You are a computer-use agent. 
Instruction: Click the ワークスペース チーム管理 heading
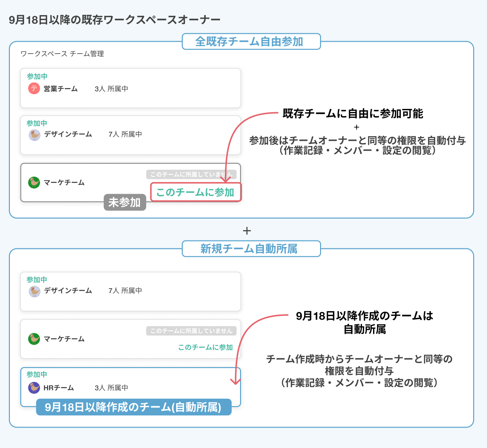[x=62, y=54]
